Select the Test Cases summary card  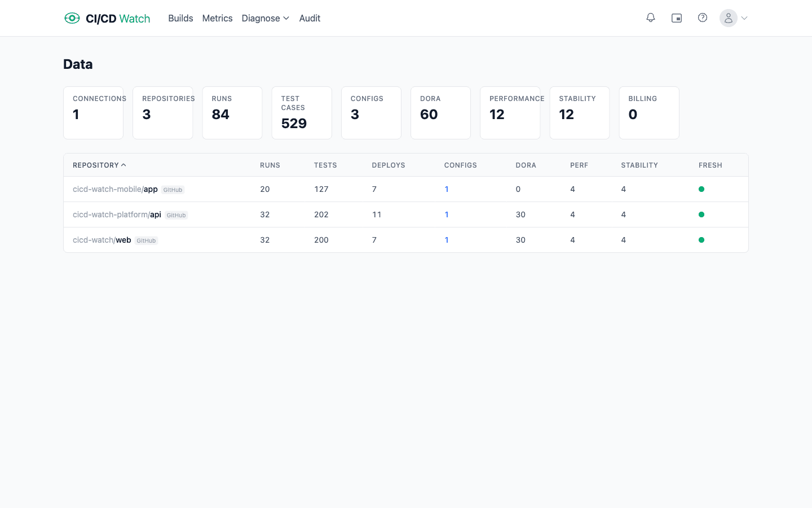(302, 113)
